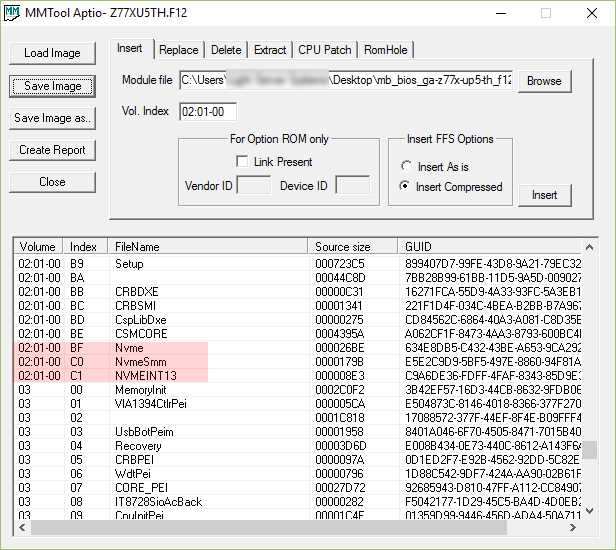The width and height of the screenshot is (616, 550).
Task: Select the MemoryInit module row
Action: pyautogui.click(x=298, y=390)
